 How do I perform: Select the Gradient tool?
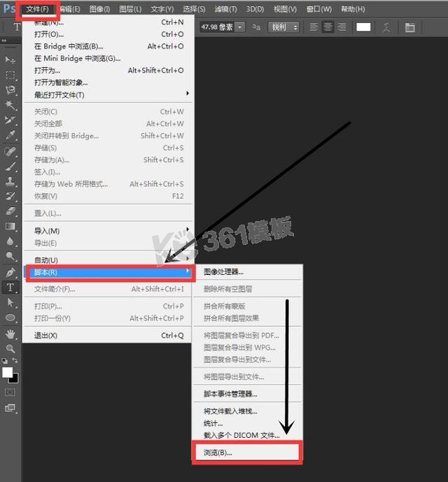[10, 226]
